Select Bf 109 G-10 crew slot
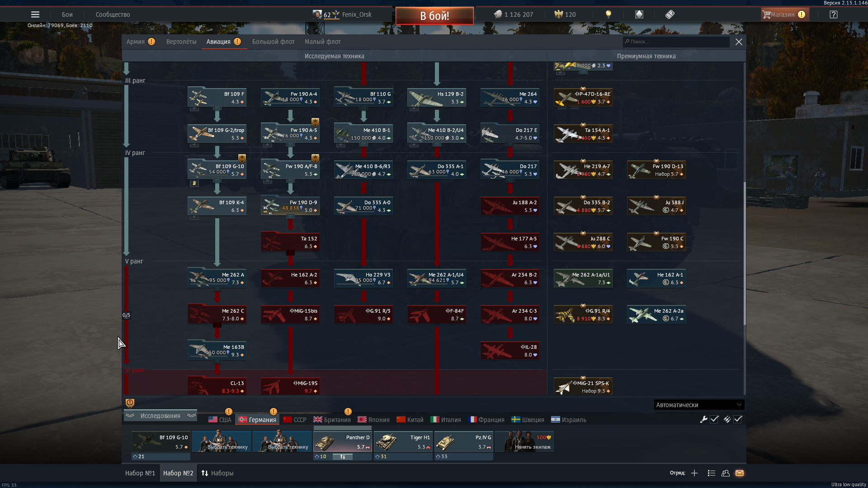 (161, 442)
